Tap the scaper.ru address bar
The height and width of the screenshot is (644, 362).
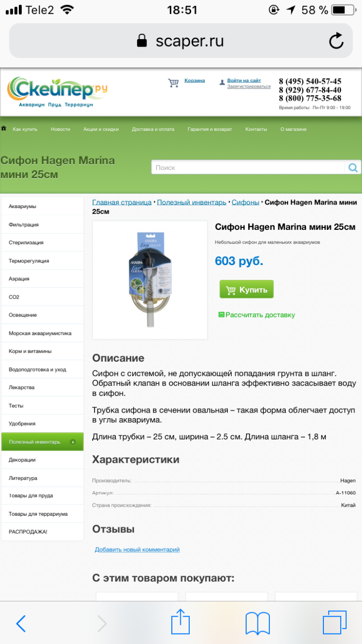(x=181, y=41)
